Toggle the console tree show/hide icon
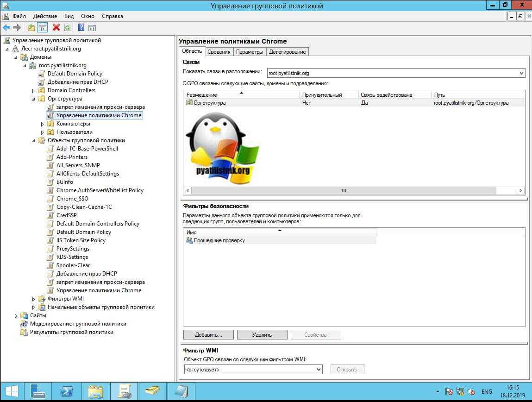 click(43, 28)
